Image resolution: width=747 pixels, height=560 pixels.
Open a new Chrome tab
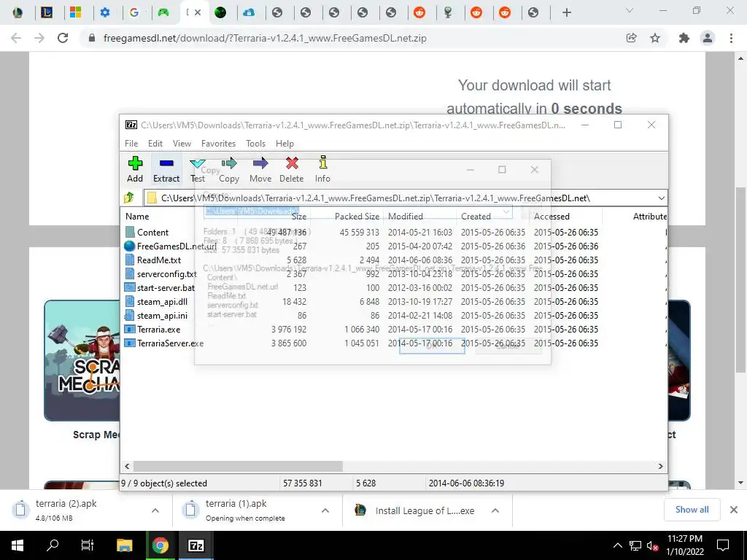(x=566, y=12)
